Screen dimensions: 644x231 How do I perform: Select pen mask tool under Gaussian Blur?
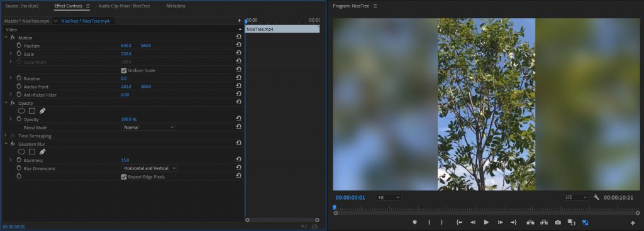(42, 151)
